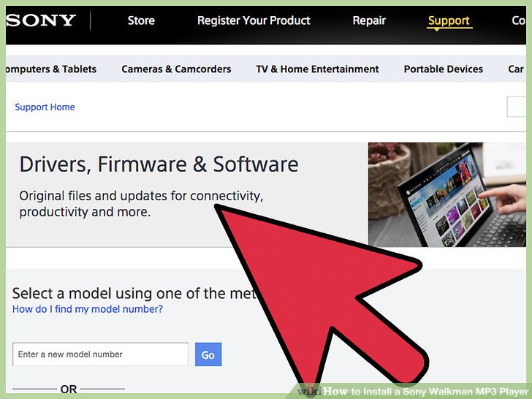Select the Portable Devices category
Screen dimensions: 532x399
443,69
